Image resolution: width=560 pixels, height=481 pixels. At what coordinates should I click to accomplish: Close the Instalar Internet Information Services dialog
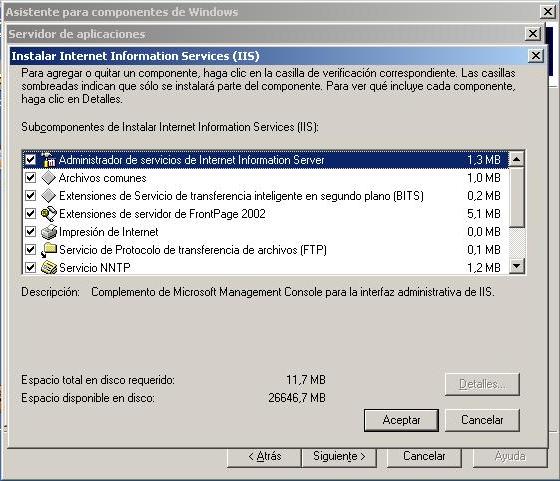click(536, 56)
